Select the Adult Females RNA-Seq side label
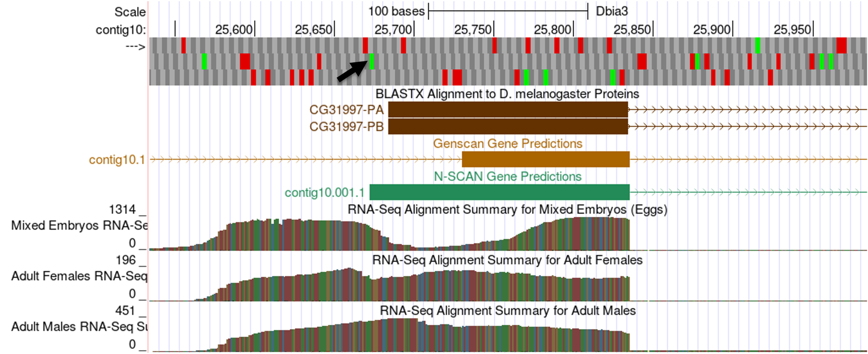Screen dimensions: 868x354 pos(79,276)
